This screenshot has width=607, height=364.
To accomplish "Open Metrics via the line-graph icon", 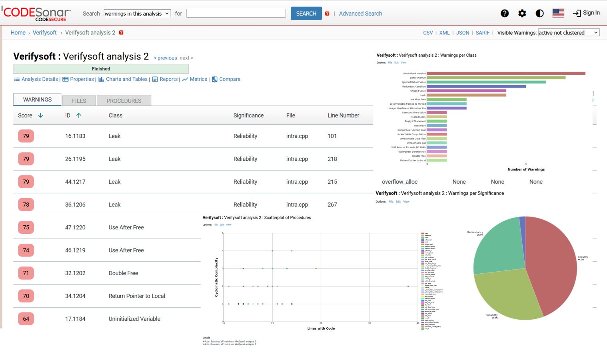I will click(186, 79).
